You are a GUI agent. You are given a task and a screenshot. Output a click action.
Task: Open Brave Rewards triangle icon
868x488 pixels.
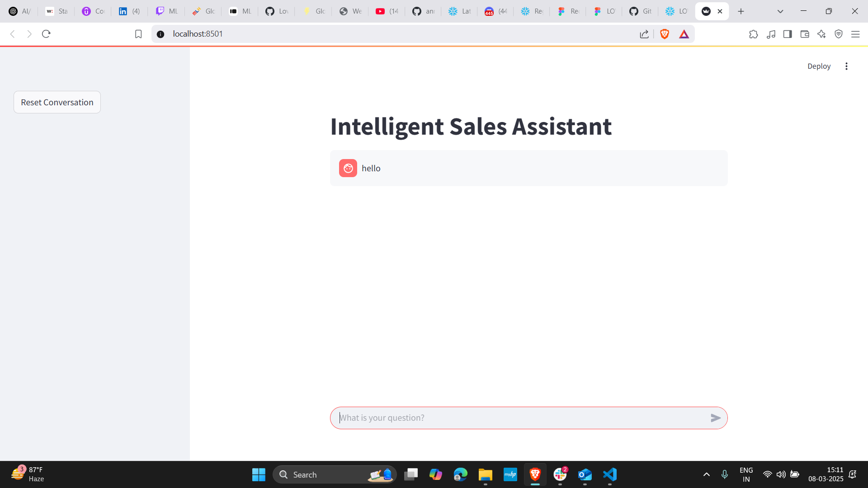pyautogui.click(x=684, y=34)
